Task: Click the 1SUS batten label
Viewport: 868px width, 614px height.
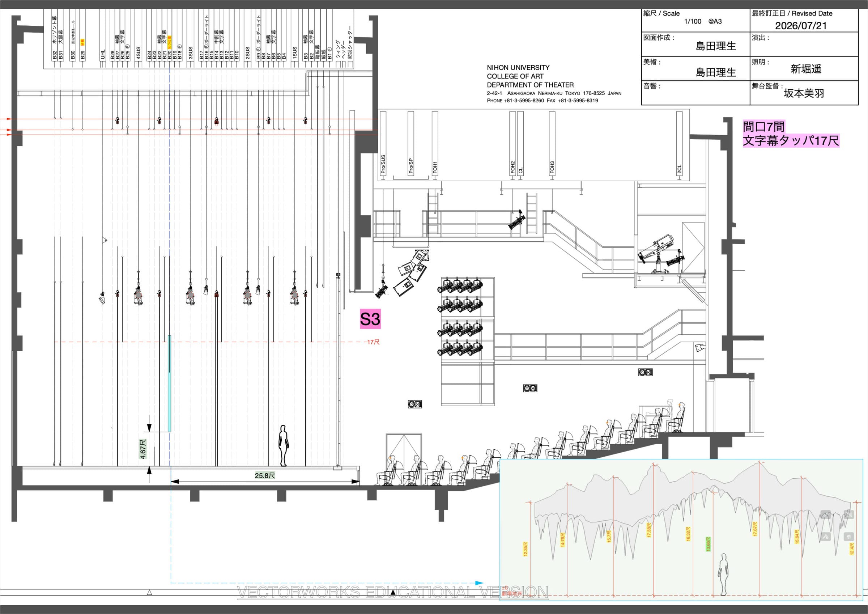Action: 294,53
